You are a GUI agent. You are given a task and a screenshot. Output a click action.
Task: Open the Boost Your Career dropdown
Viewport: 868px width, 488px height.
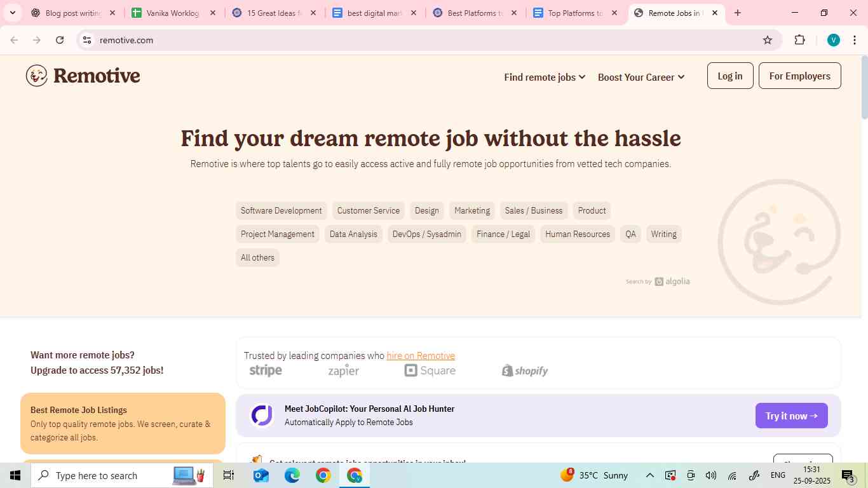(x=641, y=77)
